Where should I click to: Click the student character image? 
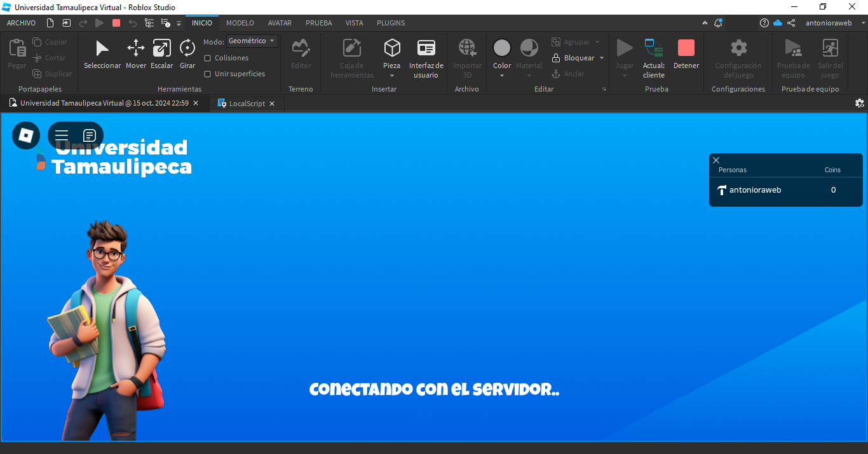coord(108,331)
